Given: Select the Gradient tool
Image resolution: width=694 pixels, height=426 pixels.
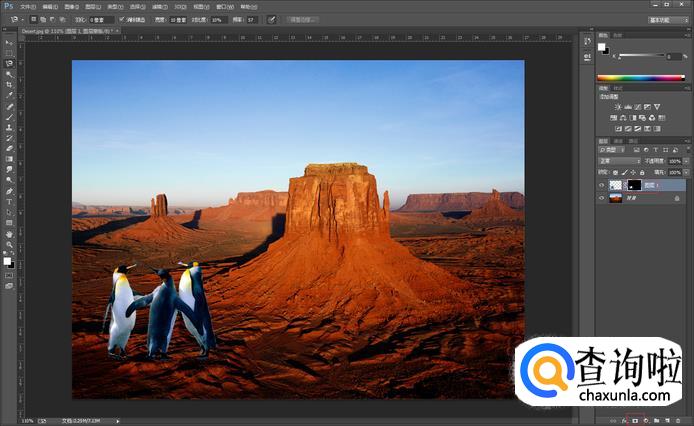Looking at the screenshot, I should point(9,159).
